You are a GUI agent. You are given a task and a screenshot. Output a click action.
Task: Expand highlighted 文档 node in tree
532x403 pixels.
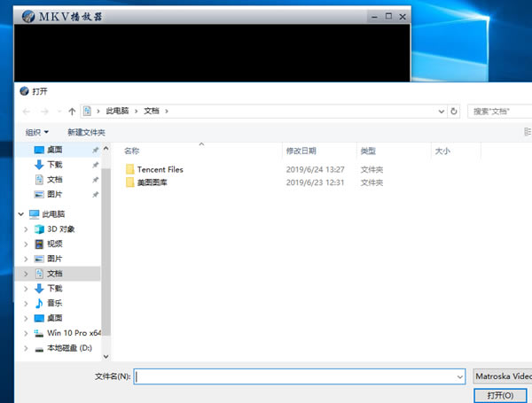pos(26,274)
